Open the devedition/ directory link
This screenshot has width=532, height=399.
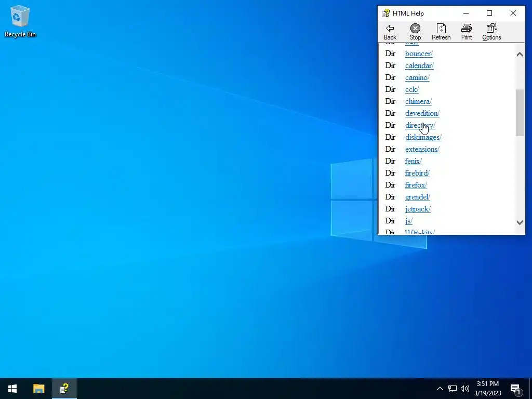pos(422,113)
